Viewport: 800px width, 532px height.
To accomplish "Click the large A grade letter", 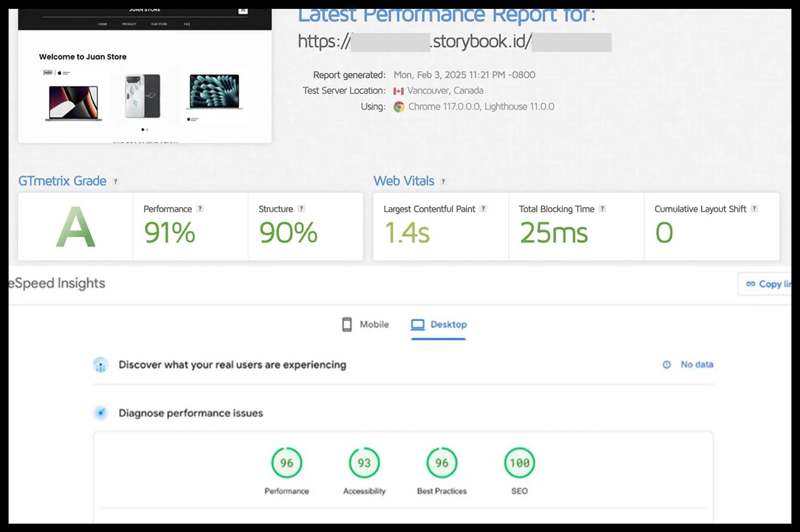I will [76, 227].
